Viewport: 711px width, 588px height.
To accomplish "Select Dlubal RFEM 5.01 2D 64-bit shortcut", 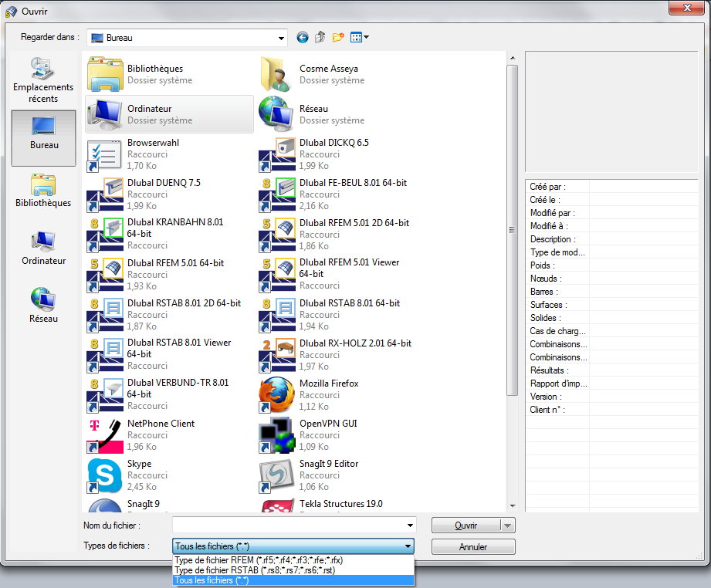I will pos(336,235).
